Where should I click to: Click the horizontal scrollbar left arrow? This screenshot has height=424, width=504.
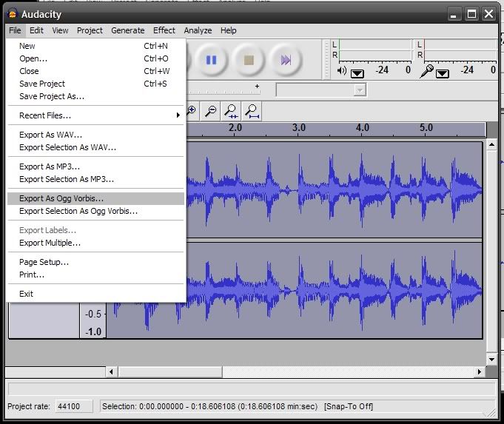click(x=111, y=372)
